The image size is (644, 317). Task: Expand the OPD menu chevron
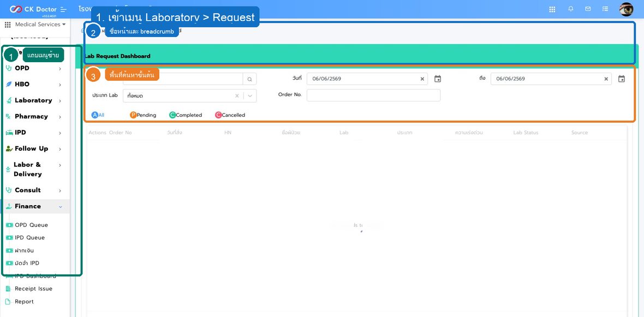point(60,69)
